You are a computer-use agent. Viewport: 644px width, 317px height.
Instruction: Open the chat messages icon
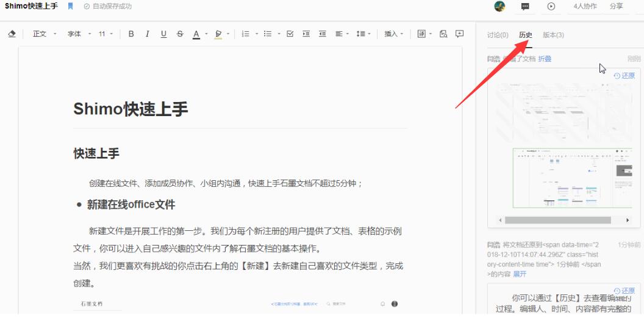(525, 7)
